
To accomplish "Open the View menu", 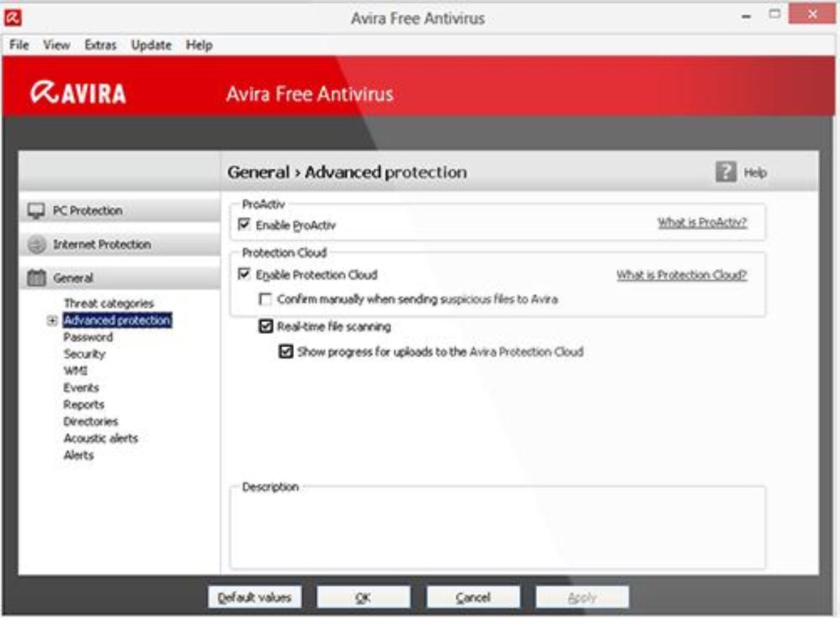I will click(57, 45).
